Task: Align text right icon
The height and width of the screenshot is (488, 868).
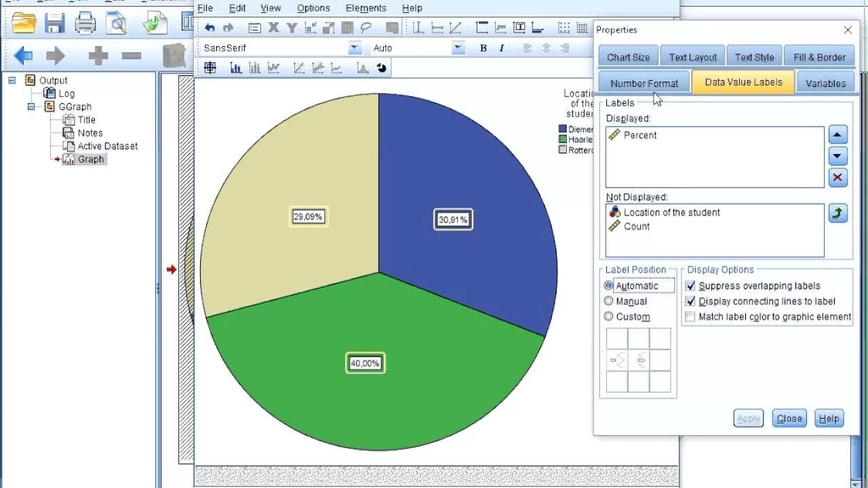Action: [565, 48]
